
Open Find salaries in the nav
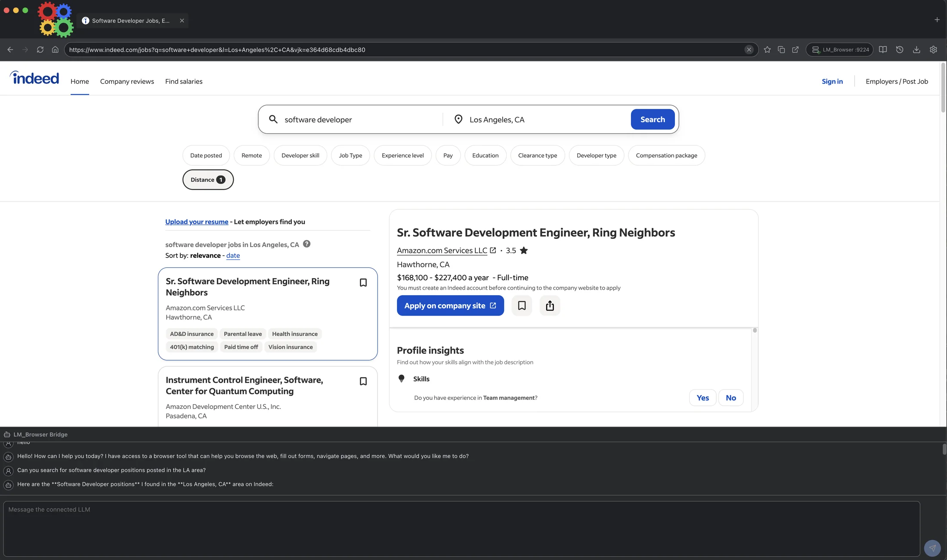coord(184,81)
